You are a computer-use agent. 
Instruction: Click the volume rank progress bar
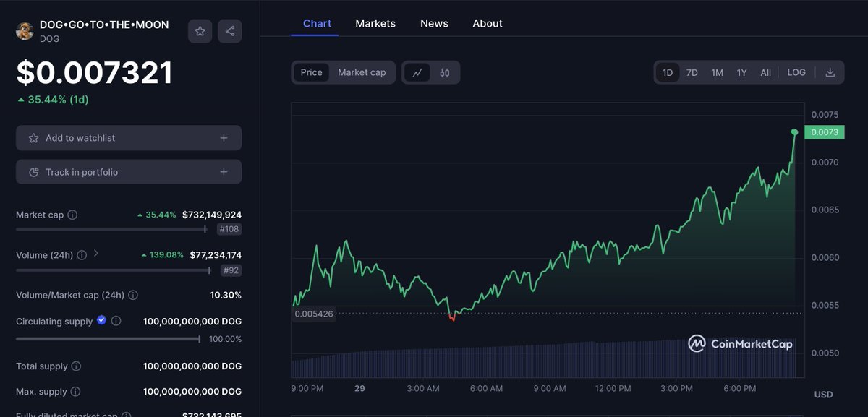point(113,270)
